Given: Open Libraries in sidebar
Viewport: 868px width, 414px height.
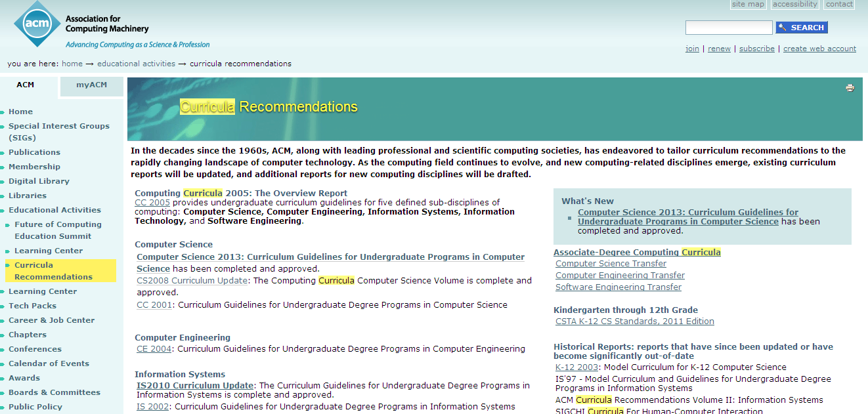Looking at the screenshot, I should (28, 196).
